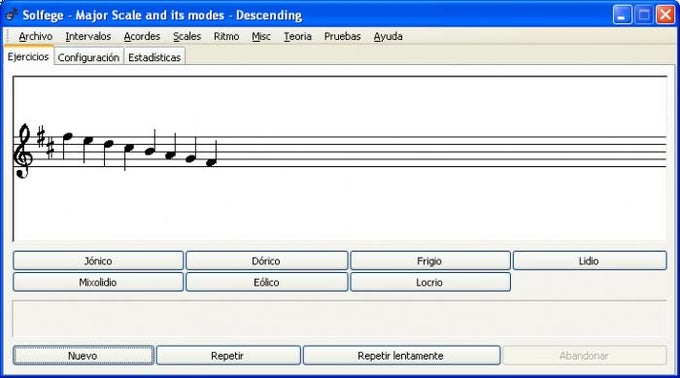Answer with the Eólico mode button
This screenshot has width=680, height=378.
tap(266, 282)
